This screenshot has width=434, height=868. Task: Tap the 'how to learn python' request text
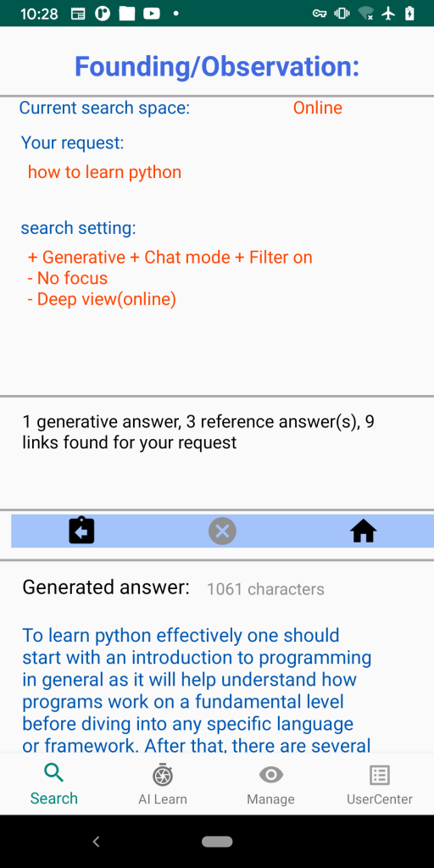[104, 172]
